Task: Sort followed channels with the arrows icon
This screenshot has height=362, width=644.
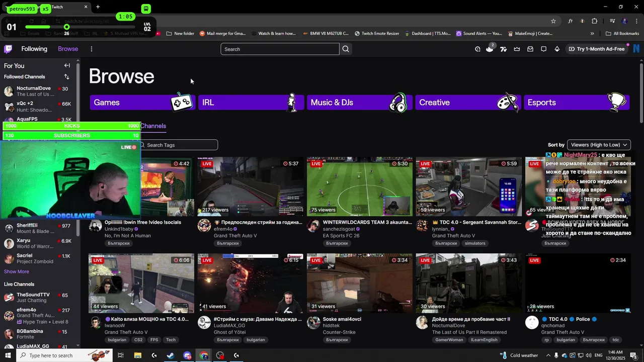Action: pyautogui.click(x=66, y=77)
